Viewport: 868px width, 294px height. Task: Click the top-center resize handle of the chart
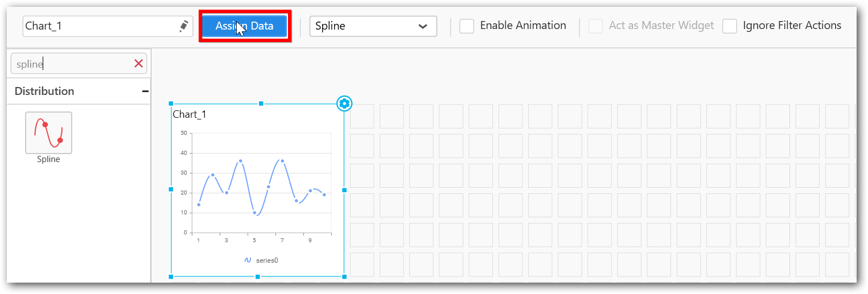click(261, 103)
